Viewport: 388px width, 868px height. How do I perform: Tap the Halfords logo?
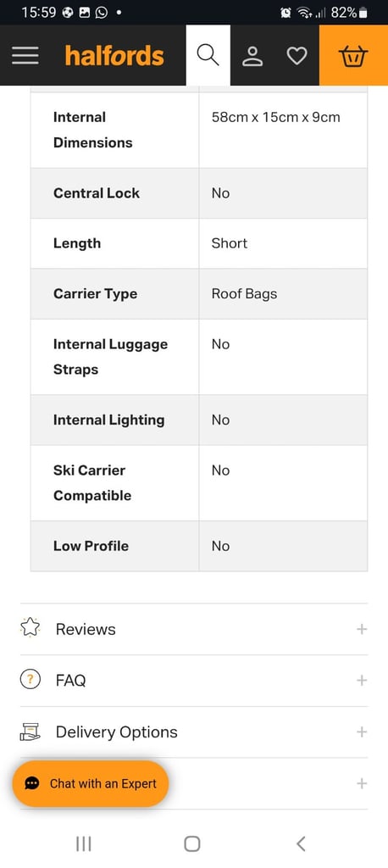pyautogui.click(x=114, y=55)
